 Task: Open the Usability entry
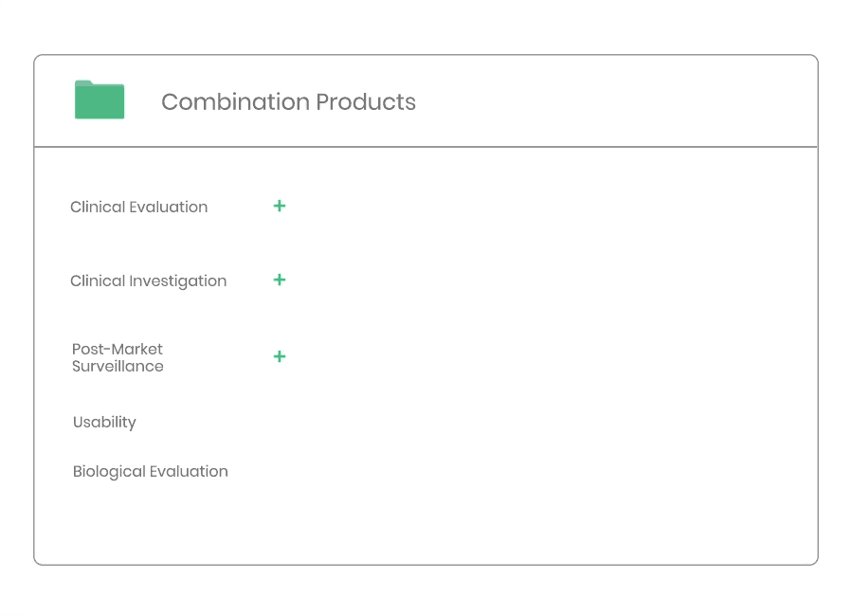[x=104, y=423]
